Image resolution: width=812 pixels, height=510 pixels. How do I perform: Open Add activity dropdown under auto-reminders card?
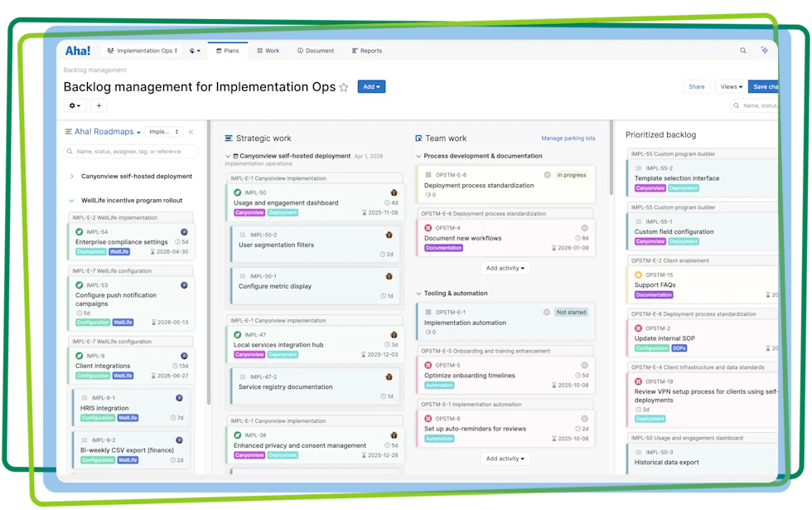[505, 459]
